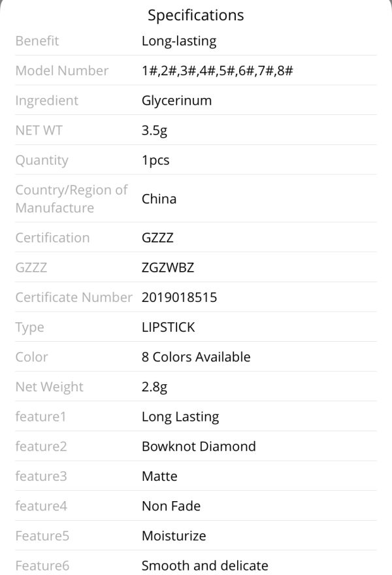Tap the Matte feature3 value
This screenshot has height=575, width=392.
click(x=159, y=476)
